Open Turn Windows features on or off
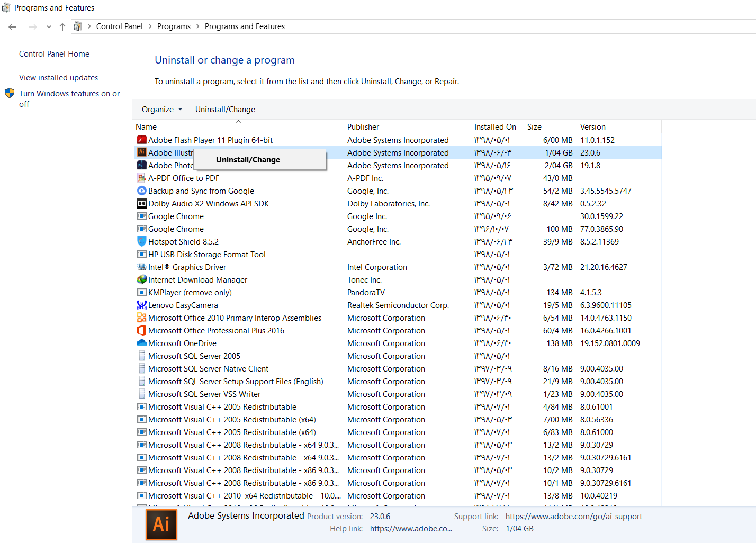The image size is (756, 543). (x=69, y=98)
